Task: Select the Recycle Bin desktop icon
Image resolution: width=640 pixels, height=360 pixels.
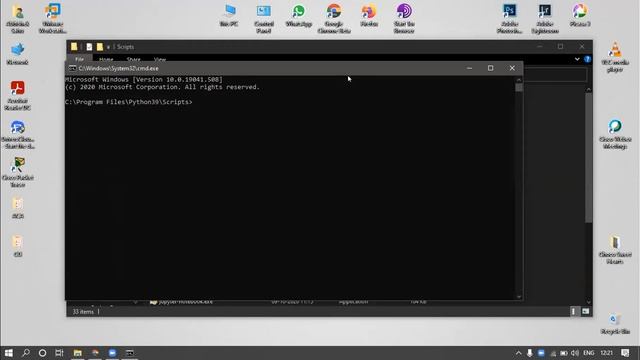Action: 615,324
